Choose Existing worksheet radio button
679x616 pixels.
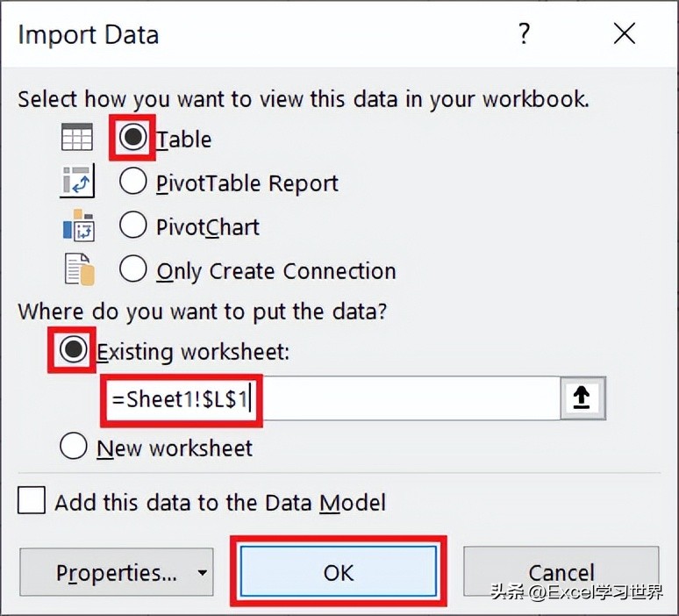click(x=73, y=349)
